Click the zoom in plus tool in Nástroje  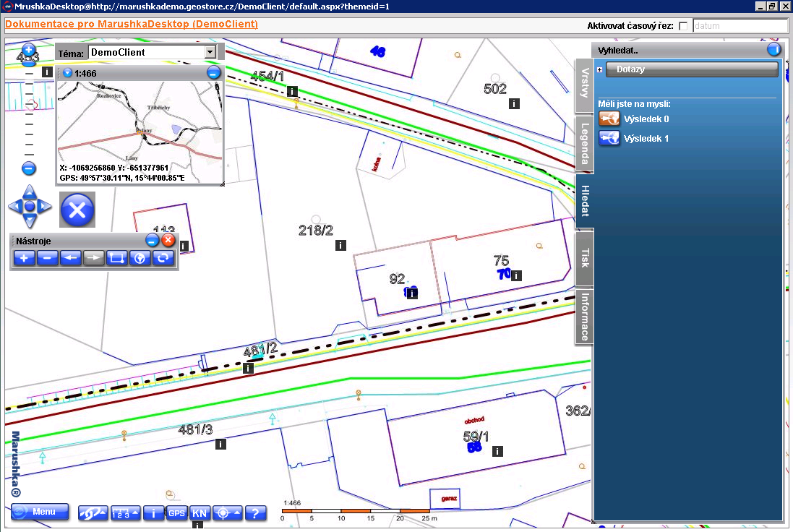[24, 258]
